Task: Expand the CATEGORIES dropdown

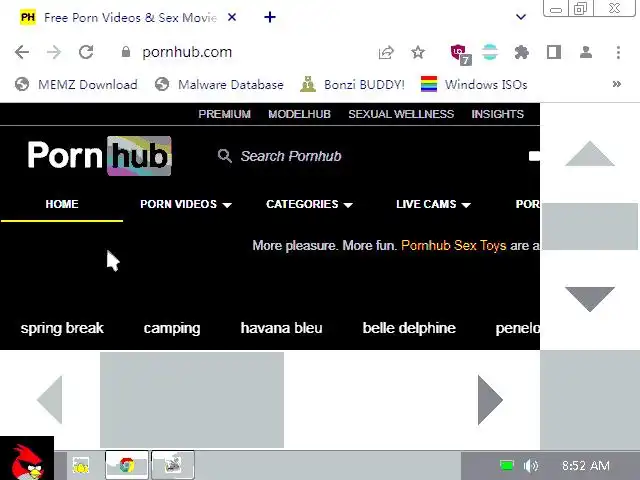Action: [x=309, y=204]
